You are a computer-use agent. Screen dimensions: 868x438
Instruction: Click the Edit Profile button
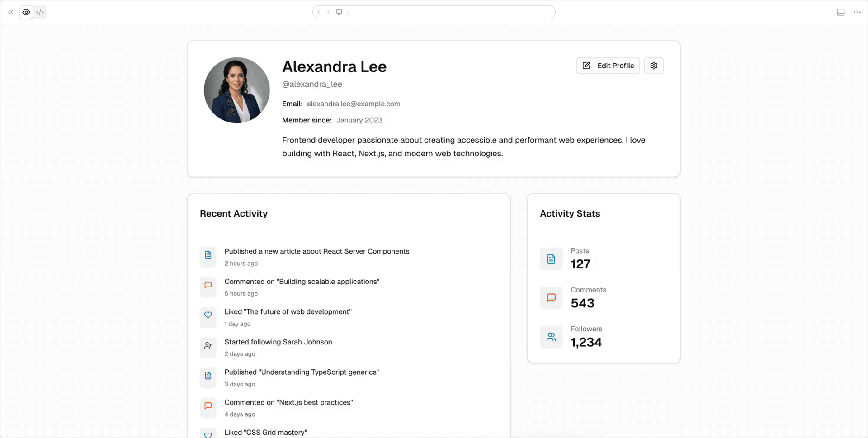coord(608,66)
